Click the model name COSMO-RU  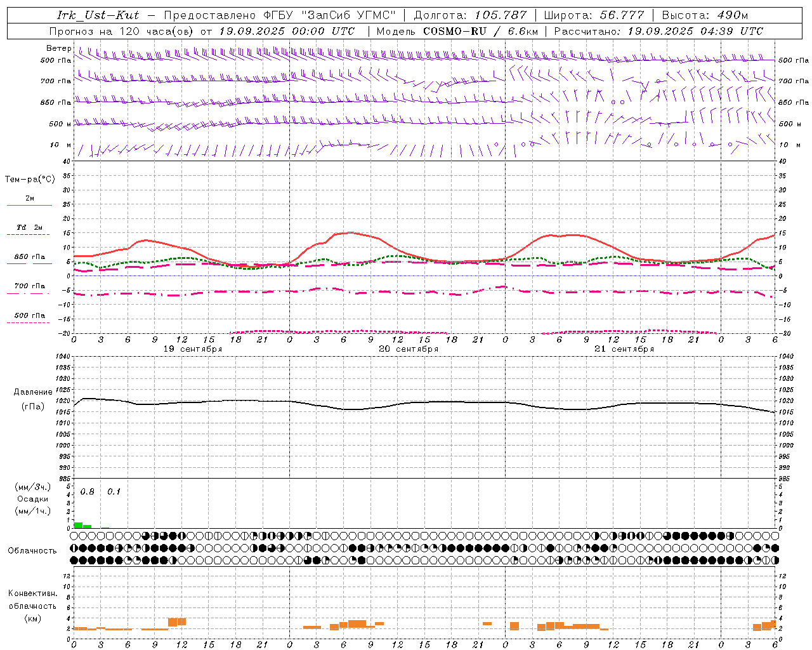[454, 31]
